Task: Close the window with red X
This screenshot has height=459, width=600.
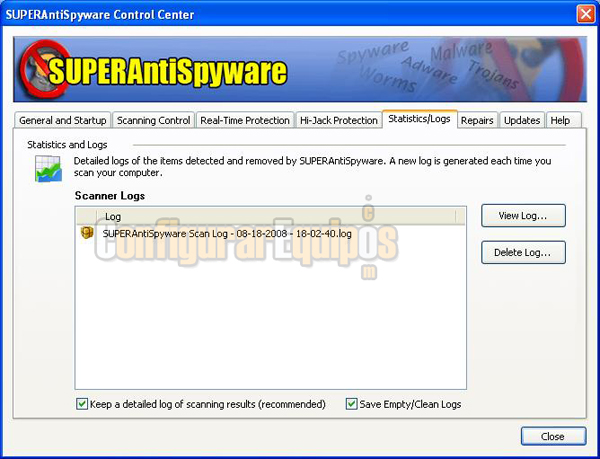Action: 586,15
